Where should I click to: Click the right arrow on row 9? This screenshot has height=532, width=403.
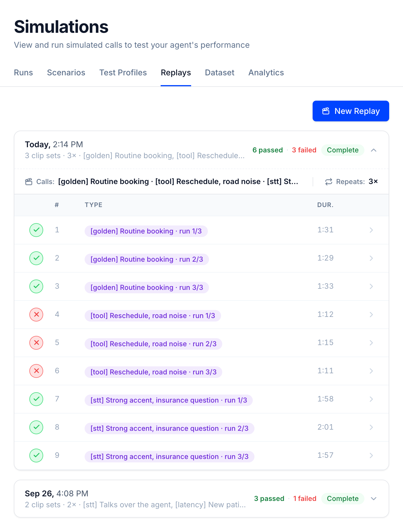pyautogui.click(x=371, y=456)
